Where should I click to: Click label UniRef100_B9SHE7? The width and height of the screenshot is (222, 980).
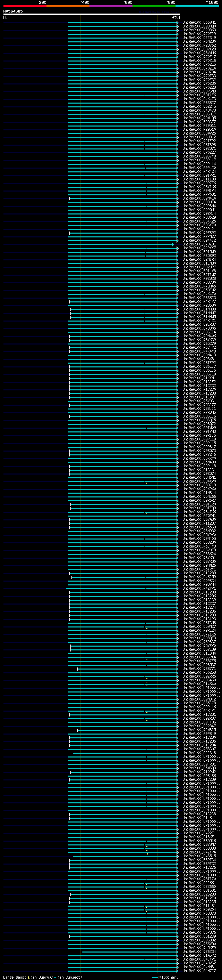199,114
